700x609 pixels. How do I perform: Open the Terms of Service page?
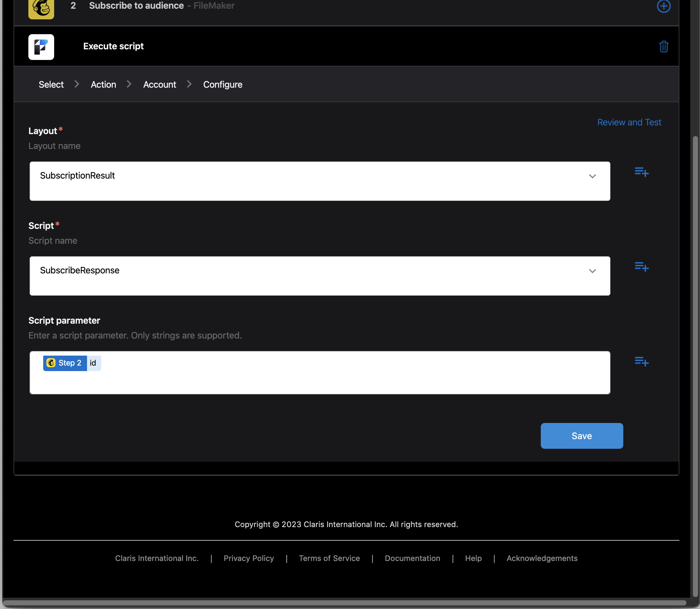pos(329,558)
